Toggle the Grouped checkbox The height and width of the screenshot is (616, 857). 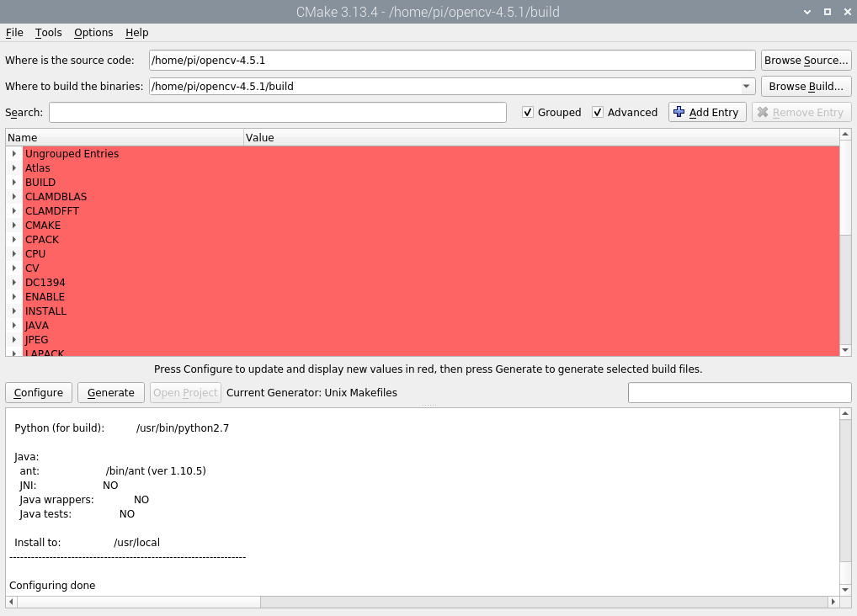(x=528, y=112)
